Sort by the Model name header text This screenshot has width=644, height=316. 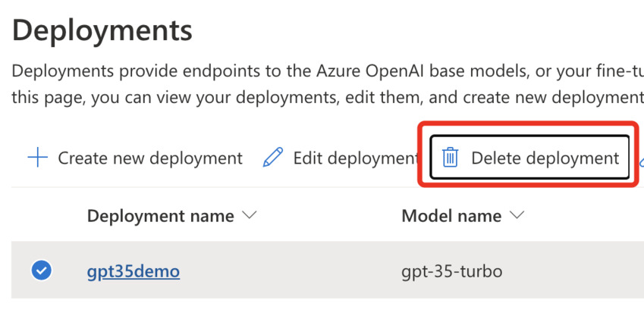click(x=451, y=216)
